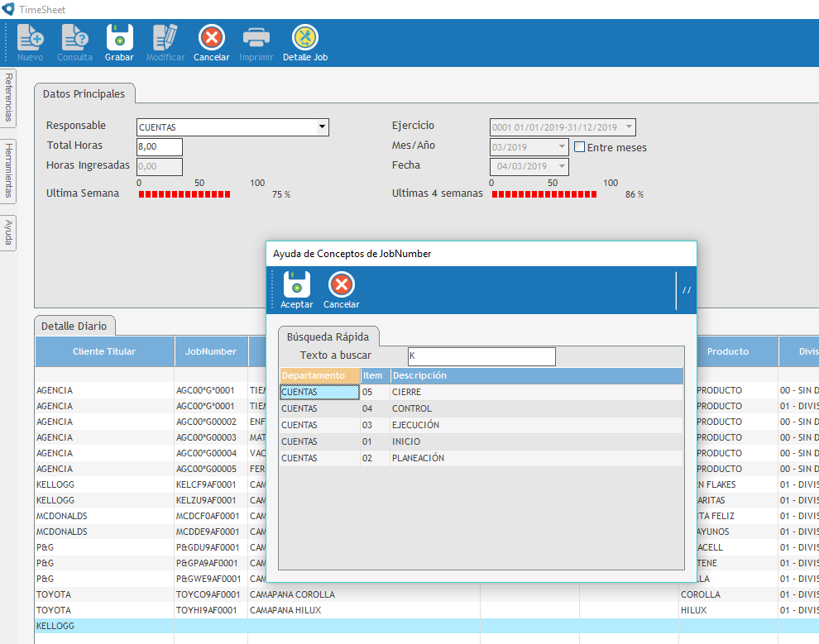Click the Texto a buscar field
This screenshot has width=819, height=644.
tap(481, 355)
